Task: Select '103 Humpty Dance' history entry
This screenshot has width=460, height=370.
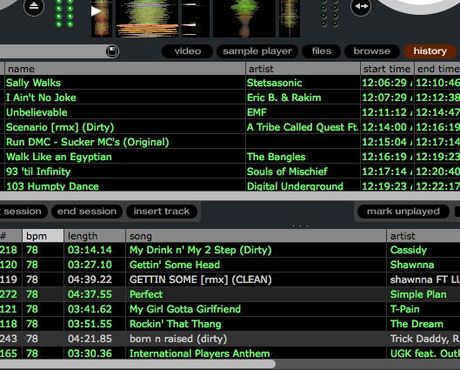Action: (x=53, y=186)
